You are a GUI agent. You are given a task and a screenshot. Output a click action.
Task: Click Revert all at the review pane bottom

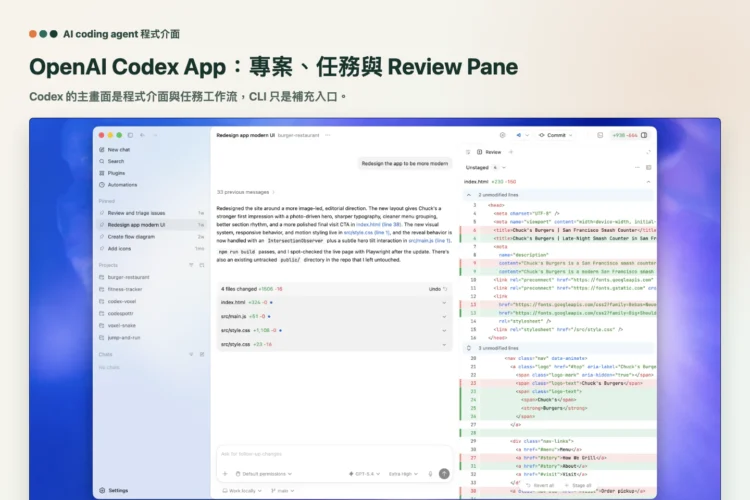540,485
